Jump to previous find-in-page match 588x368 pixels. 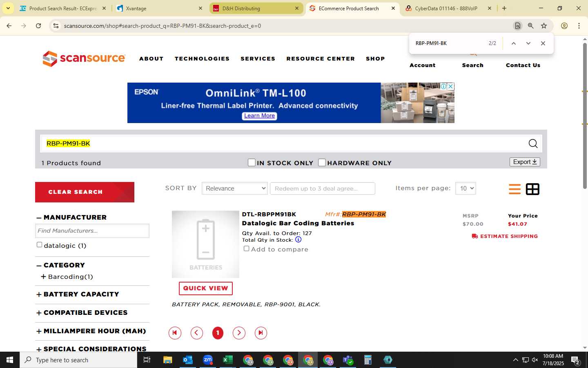[514, 43]
